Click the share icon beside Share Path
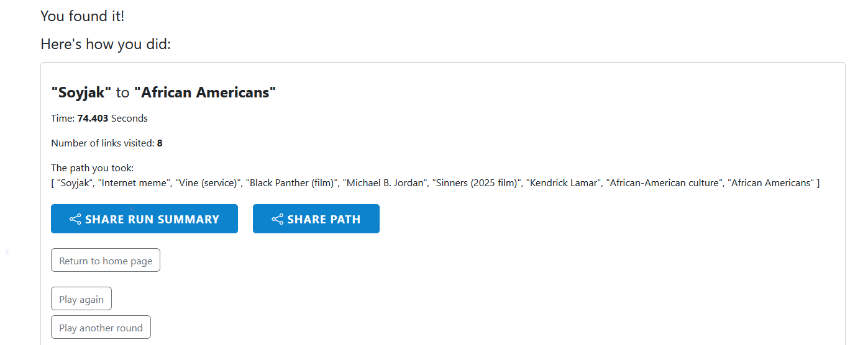 click(277, 219)
